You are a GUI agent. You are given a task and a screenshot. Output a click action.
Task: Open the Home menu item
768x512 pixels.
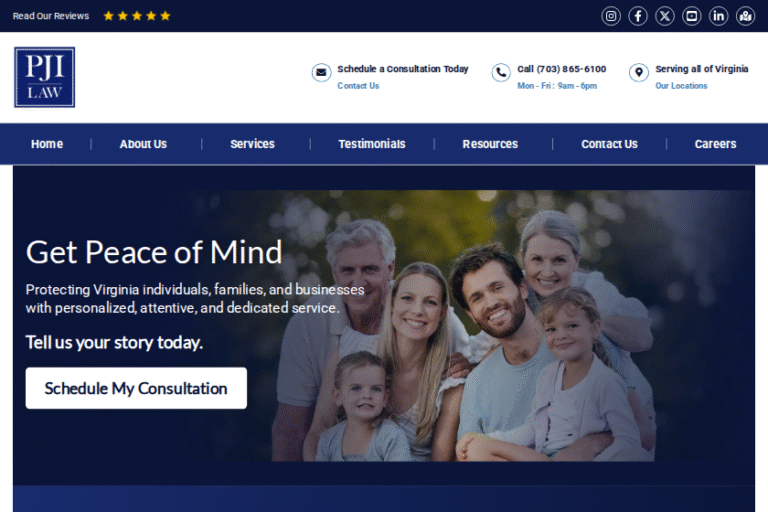click(x=47, y=144)
